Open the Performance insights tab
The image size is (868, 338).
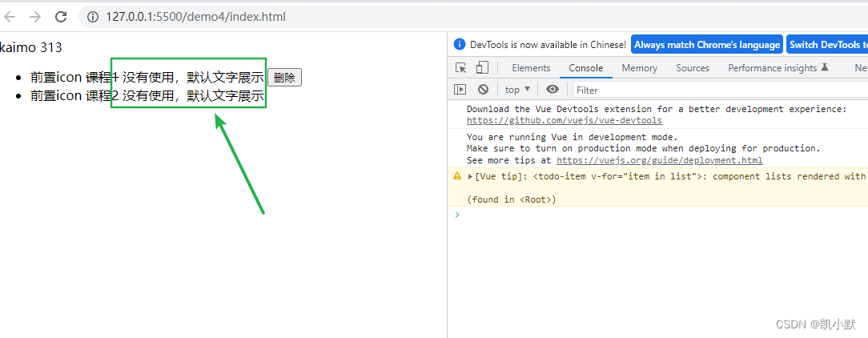point(778,67)
